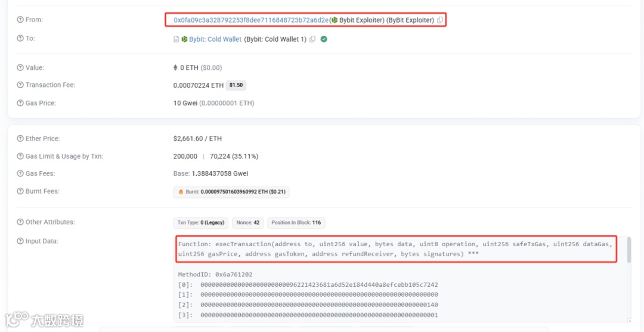The height and width of the screenshot is (332, 644).
Task: Click the contract file icon before Bybit: Cold Wallet
Action: click(x=176, y=39)
